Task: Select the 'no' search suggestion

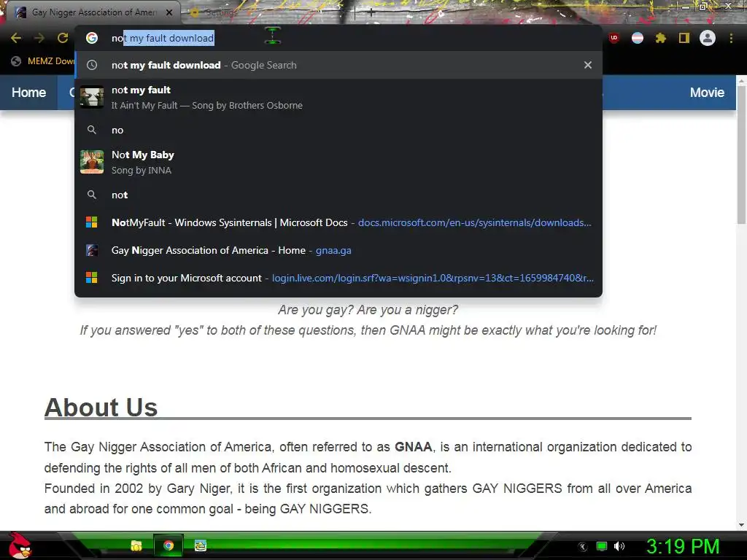Action: 338,130
